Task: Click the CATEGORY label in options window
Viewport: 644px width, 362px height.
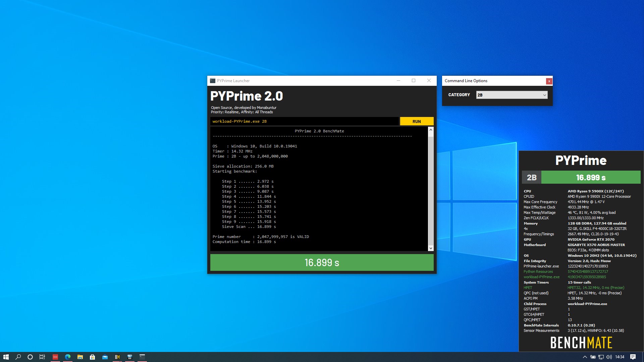Action: [459, 95]
